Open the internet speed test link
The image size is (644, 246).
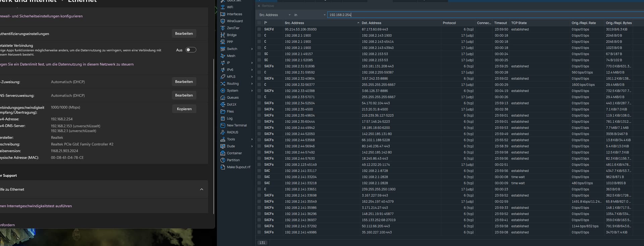[x=36, y=206]
